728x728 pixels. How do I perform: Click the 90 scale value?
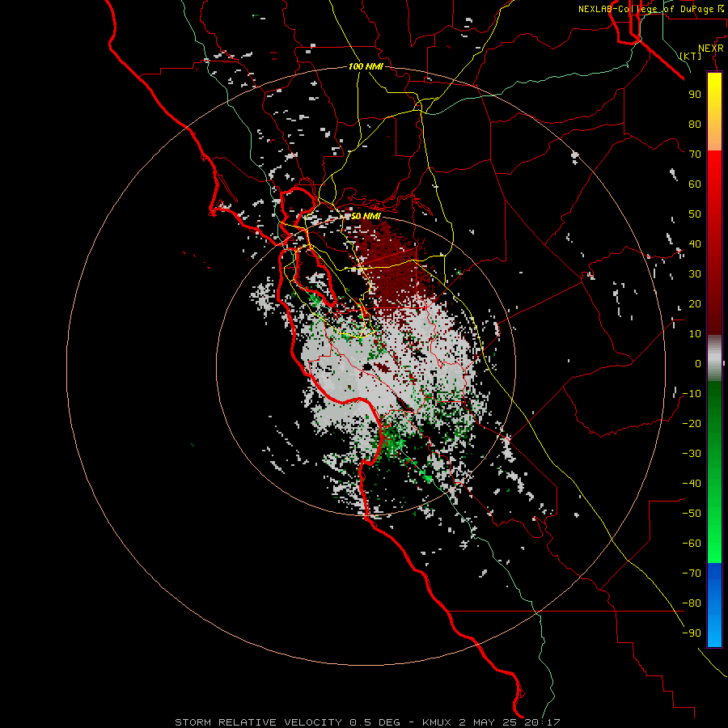click(695, 95)
